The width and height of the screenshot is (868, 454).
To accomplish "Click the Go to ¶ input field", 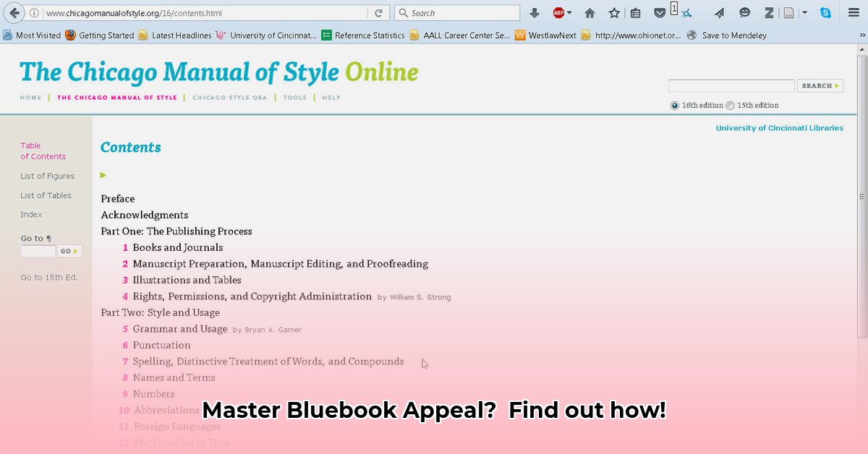I will pyautogui.click(x=38, y=252).
